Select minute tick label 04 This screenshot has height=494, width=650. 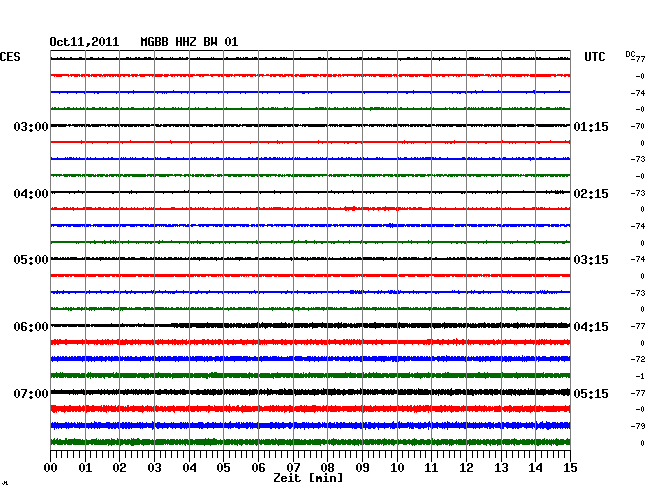[189, 467]
